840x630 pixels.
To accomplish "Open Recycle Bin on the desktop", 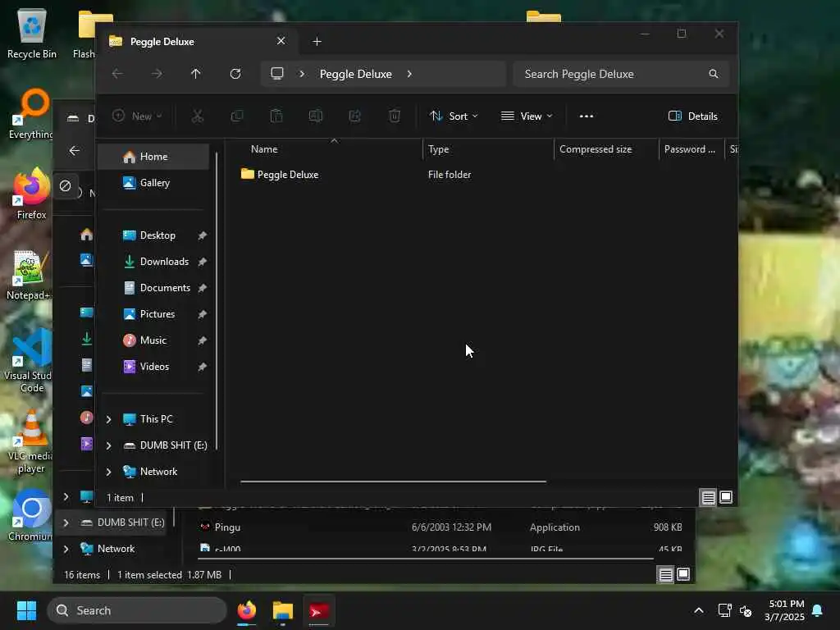I will pyautogui.click(x=32, y=33).
